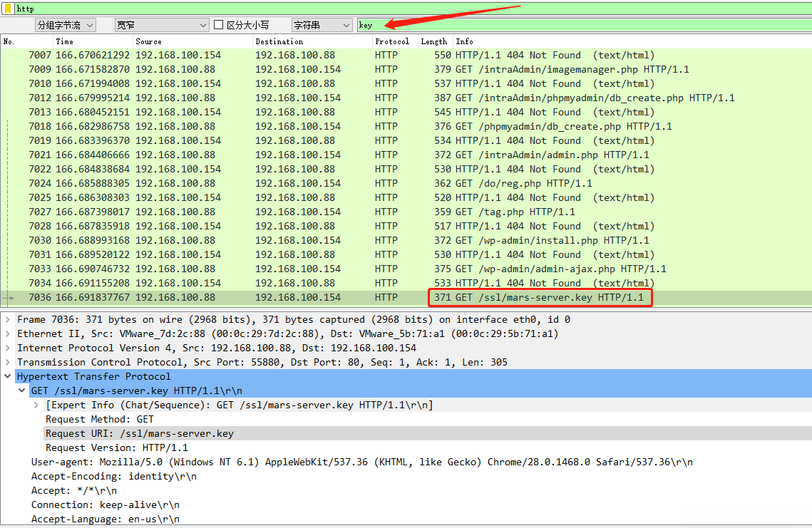
Task: Select packet 7012 intraAdmin db_create.php request
Action: click(406, 98)
